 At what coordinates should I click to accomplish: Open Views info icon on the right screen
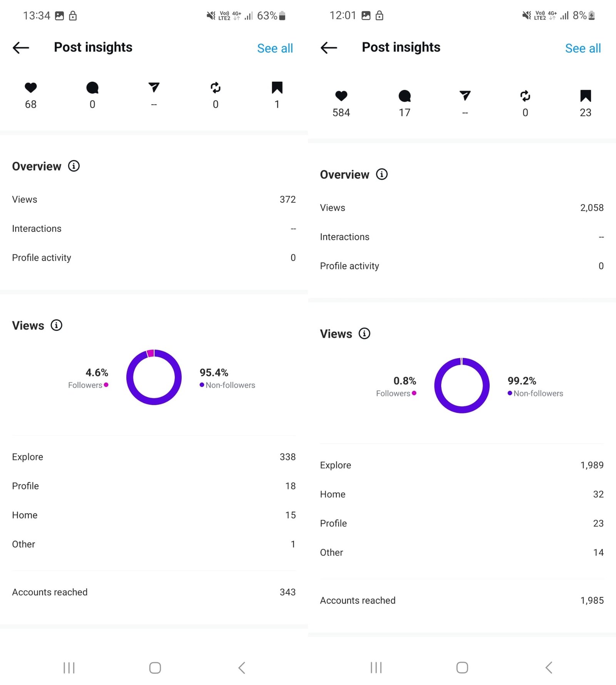(364, 334)
